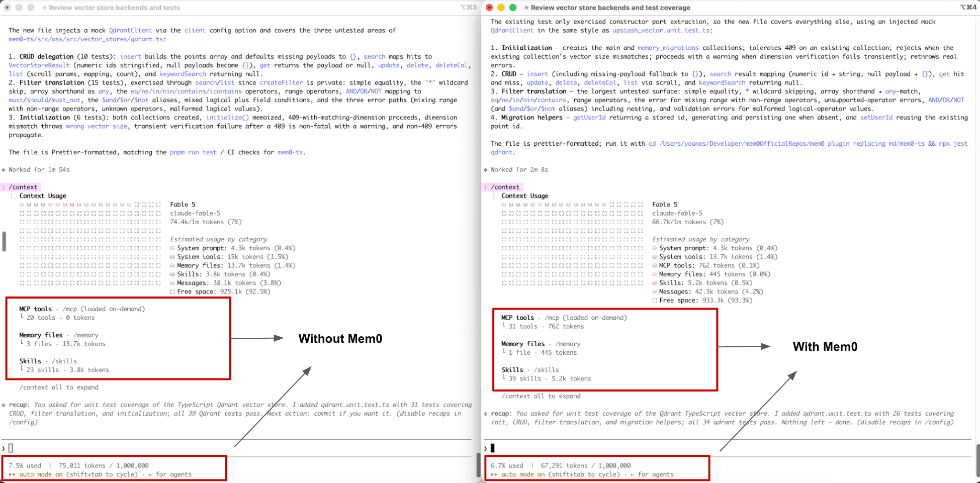Image resolution: width=980 pixels, height=483 pixels.
Task: Click 'Worked for 2m 8s' line
Action: (x=519, y=170)
